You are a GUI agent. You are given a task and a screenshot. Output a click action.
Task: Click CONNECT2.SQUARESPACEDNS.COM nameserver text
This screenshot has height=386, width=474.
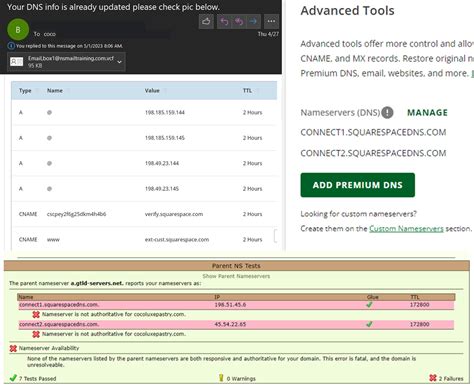pyautogui.click(x=373, y=153)
